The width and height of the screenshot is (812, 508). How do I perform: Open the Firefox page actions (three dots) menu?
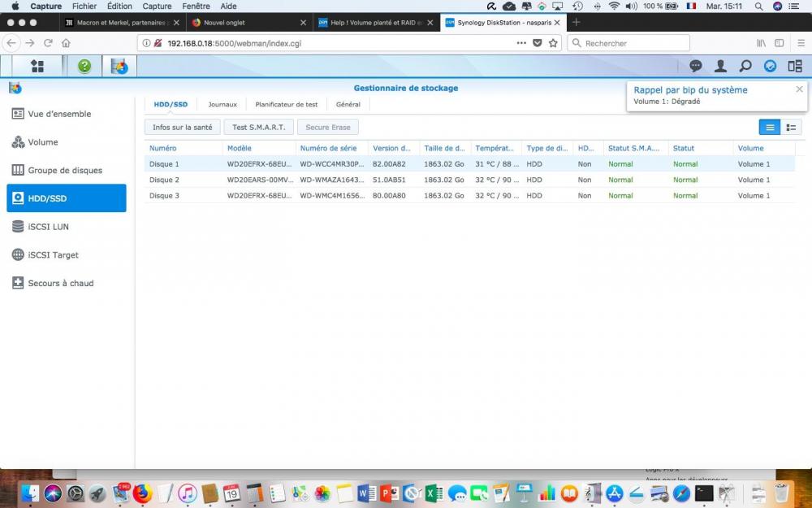520,42
